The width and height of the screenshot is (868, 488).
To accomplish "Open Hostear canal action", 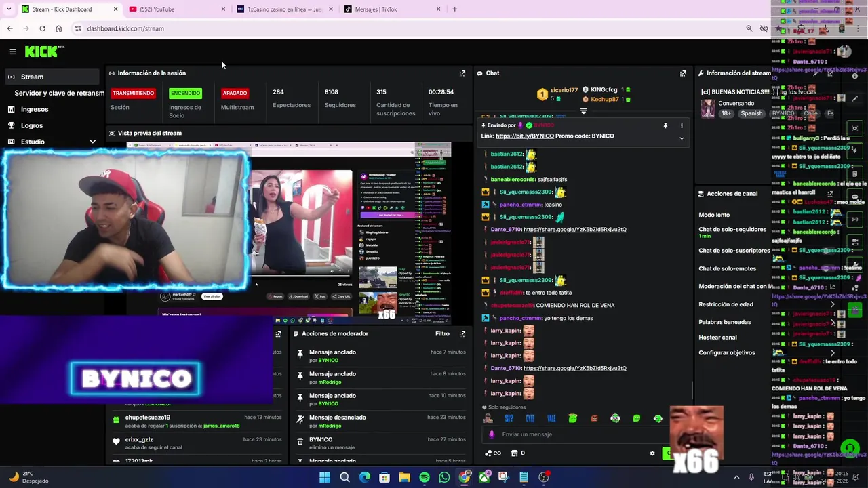I will coord(717,338).
